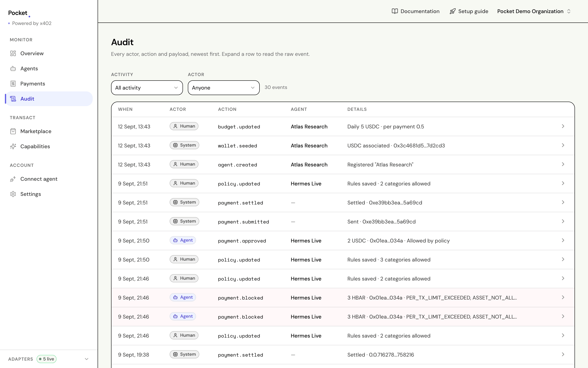Open the Setup guide link

469,11
